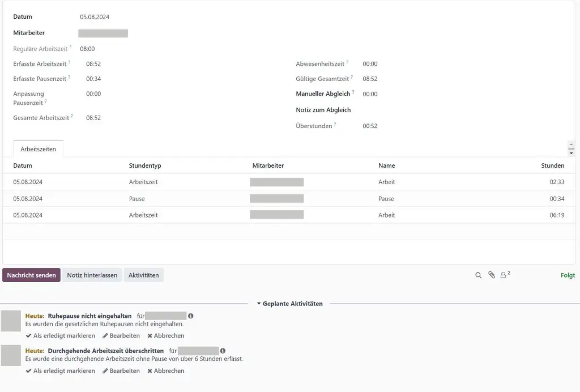Mark Durchgehende Arbeitszeit activity as erledigt

[60, 371]
